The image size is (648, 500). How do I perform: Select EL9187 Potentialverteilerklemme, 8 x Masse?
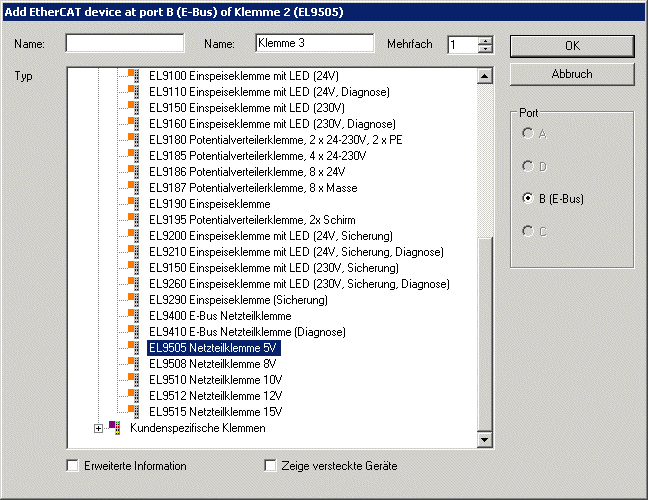[253, 188]
